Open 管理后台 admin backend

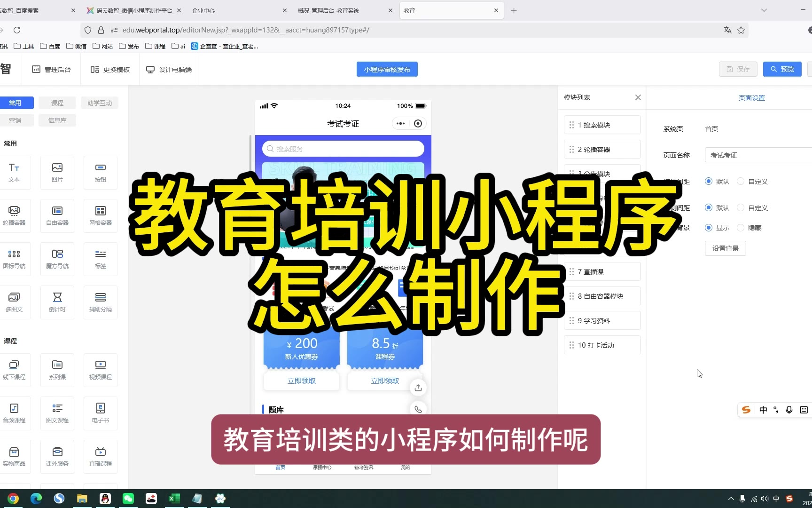pos(52,70)
